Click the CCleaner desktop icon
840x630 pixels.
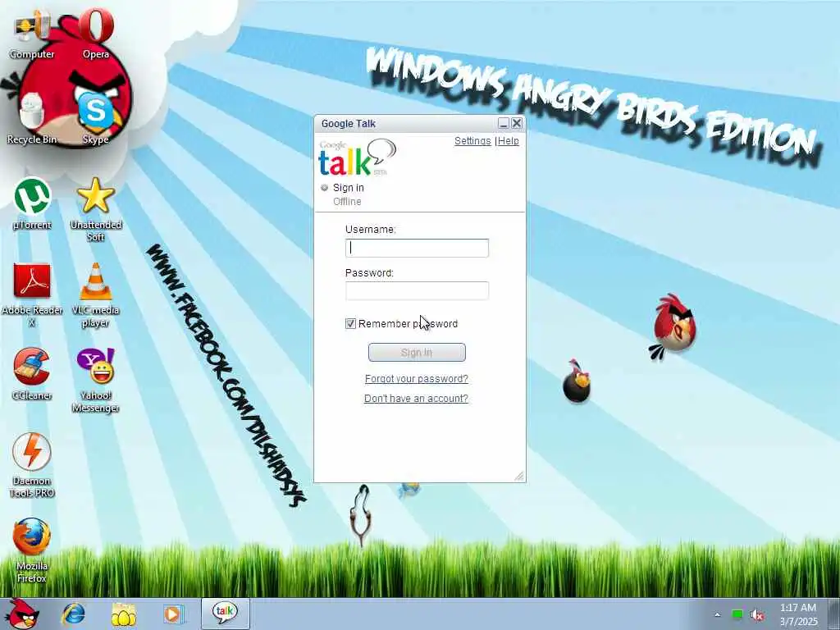click(32, 374)
